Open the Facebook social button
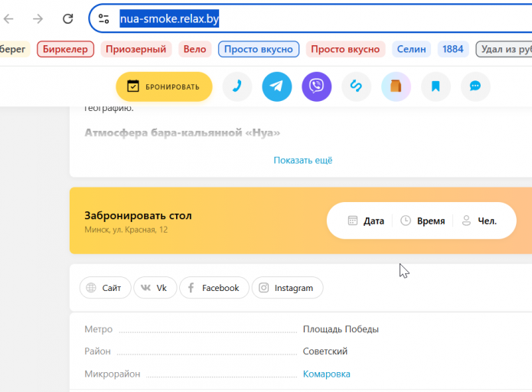532x392 pixels. point(214,288)
